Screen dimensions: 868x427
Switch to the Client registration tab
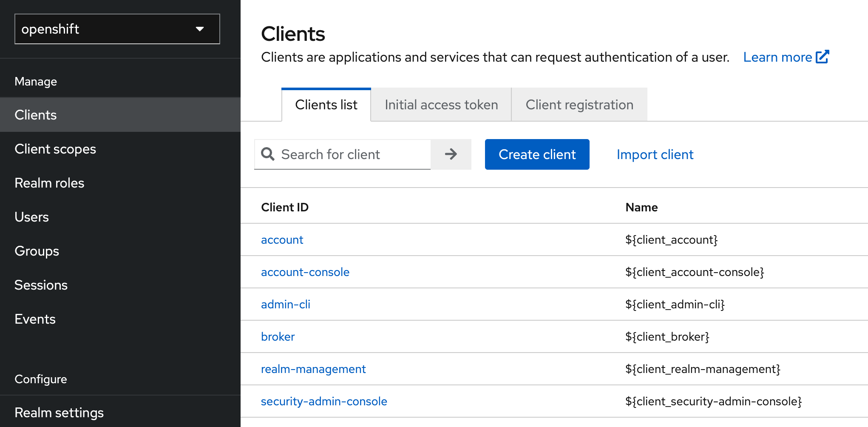pos(579,104)
